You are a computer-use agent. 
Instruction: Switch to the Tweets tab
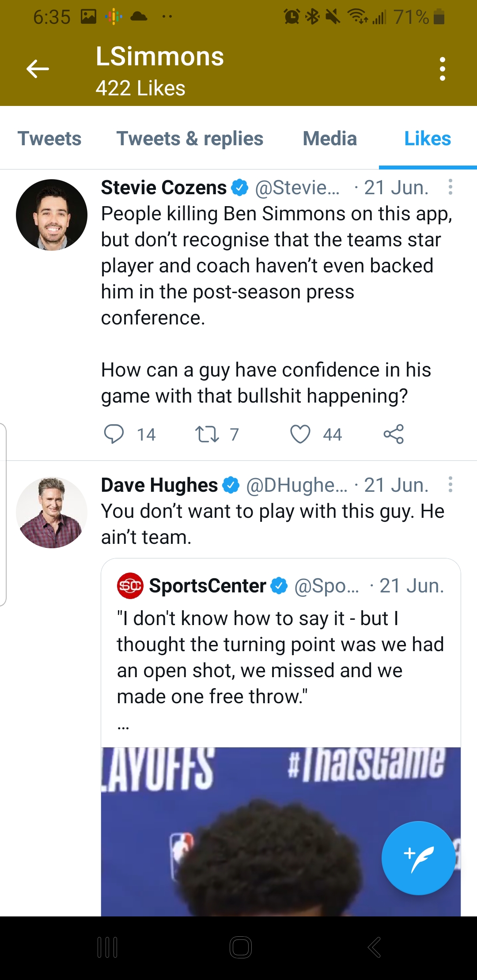[49, 139]
